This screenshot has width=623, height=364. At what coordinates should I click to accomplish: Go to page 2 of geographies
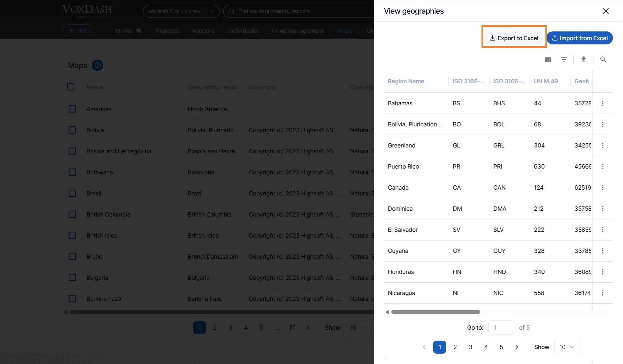tap(455, 347)
